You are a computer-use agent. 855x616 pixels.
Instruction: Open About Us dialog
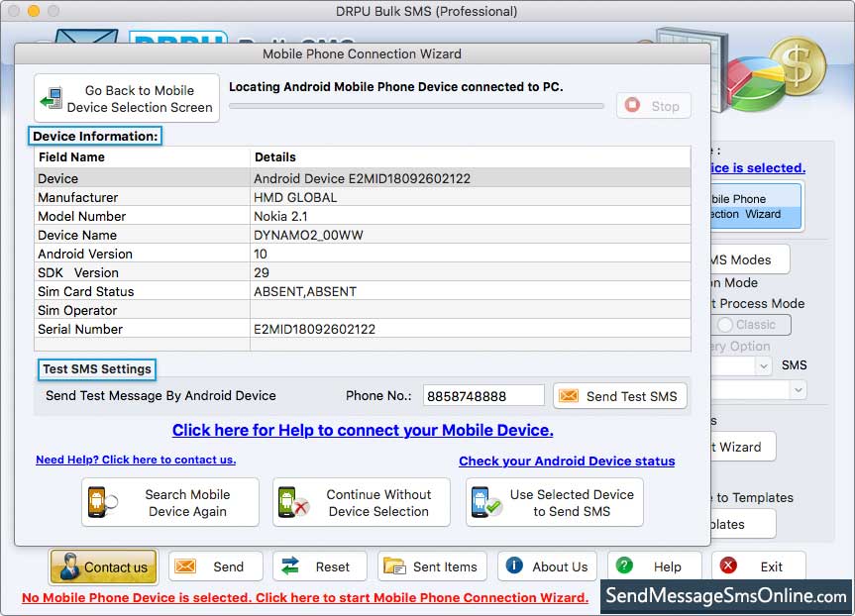point(547,566)
